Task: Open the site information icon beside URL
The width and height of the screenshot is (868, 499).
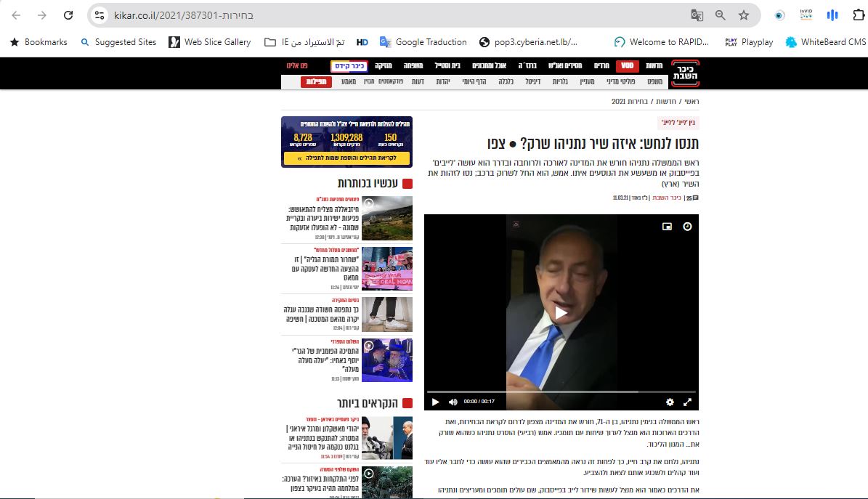Action: (100, 15)
